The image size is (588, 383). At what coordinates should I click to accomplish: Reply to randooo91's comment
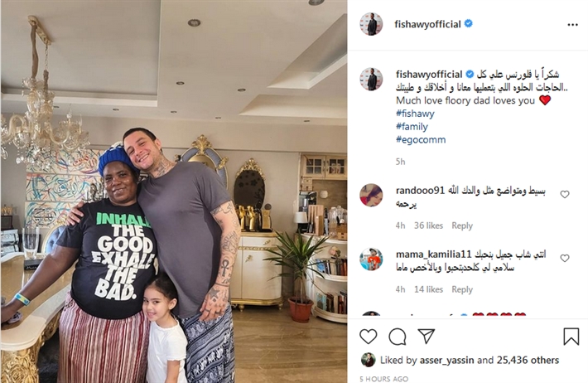462,225
